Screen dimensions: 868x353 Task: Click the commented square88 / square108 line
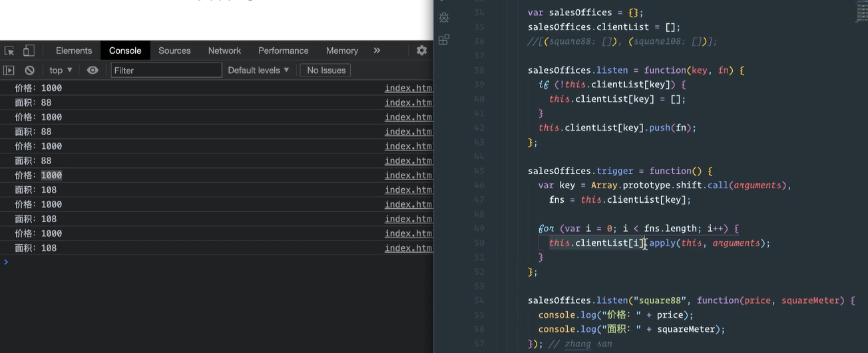[x=622, y=41]
